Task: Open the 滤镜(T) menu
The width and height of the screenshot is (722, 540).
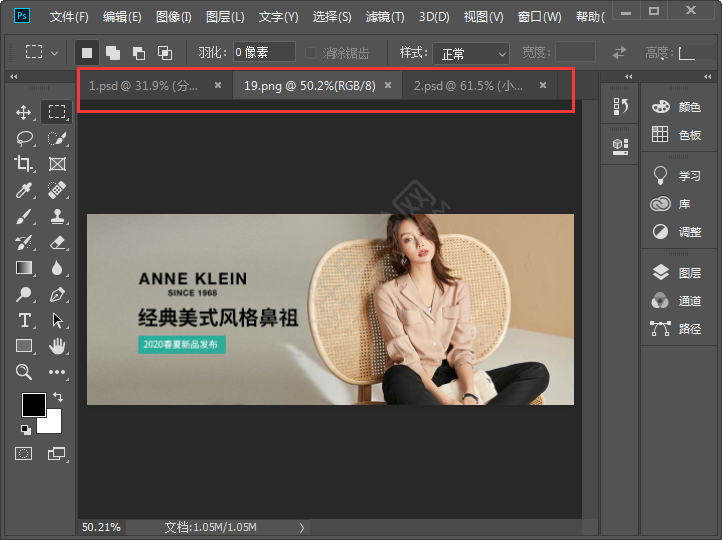Action: pyautogui.click(x=385, y=17)
